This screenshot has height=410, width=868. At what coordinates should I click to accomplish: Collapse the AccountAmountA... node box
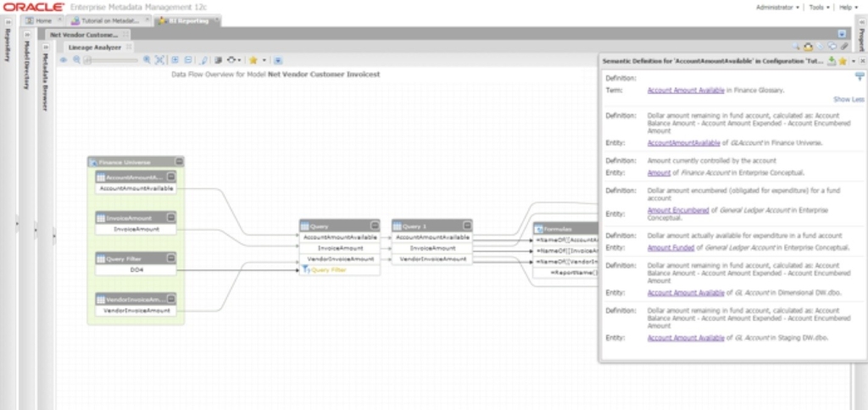(x=171, y=176)
